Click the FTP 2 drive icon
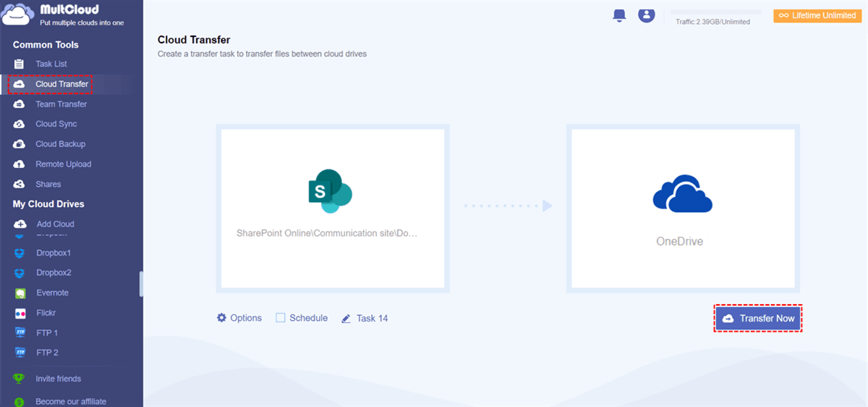 20,353
